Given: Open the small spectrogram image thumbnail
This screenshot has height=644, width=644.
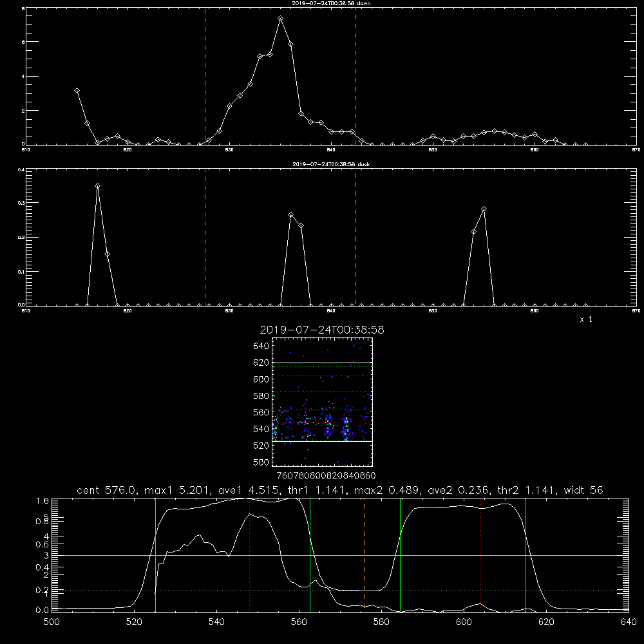Looking at the screenshot, I should [322, 402].
